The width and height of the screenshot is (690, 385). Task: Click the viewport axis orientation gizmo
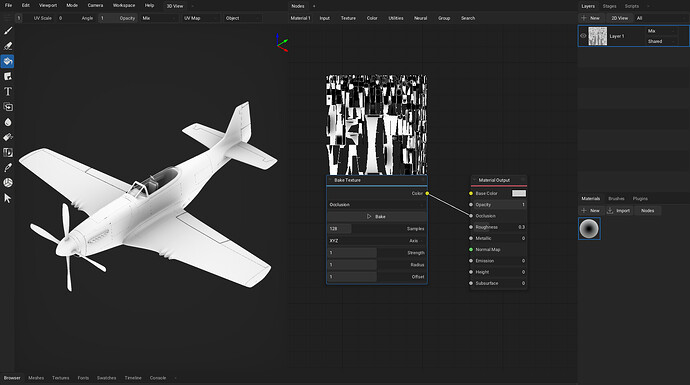282,43
